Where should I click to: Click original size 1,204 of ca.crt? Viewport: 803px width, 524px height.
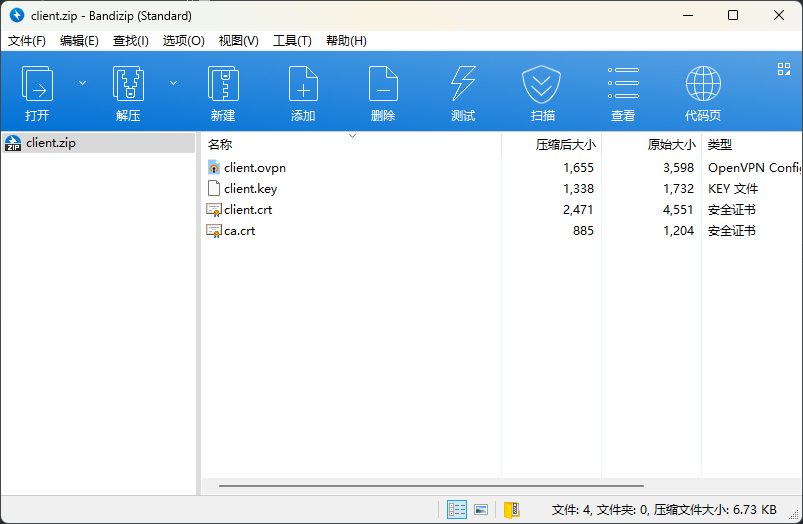pyautogui.click(x=679, y=231)
